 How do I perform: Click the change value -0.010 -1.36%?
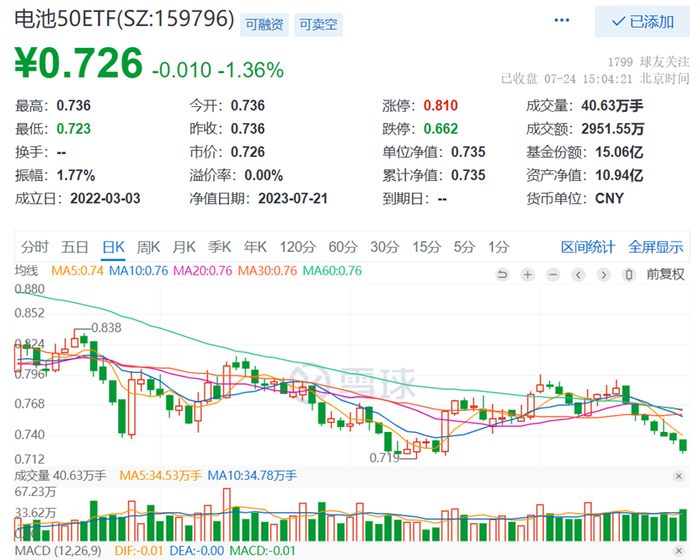[x=218, y=70]
